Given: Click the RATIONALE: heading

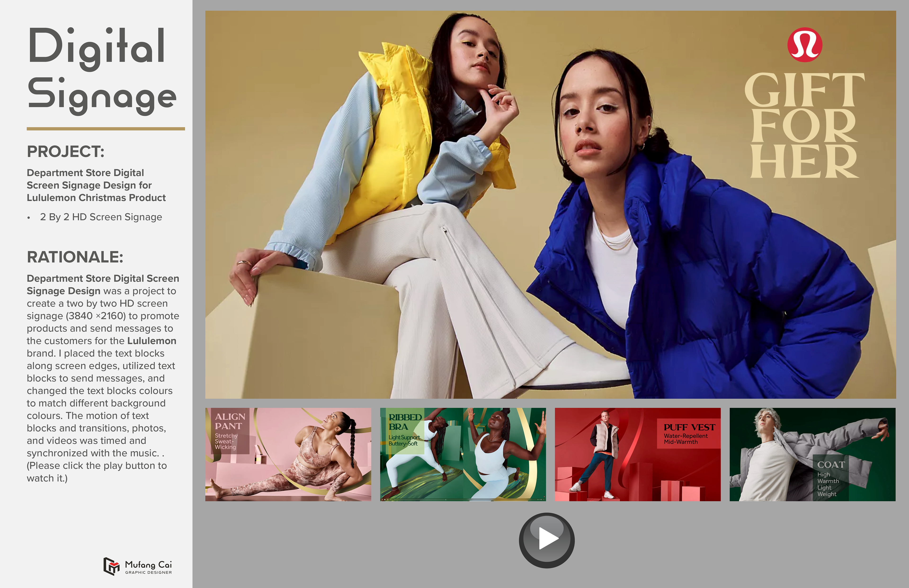Looking at the screenshot, I should pos(75,257).
